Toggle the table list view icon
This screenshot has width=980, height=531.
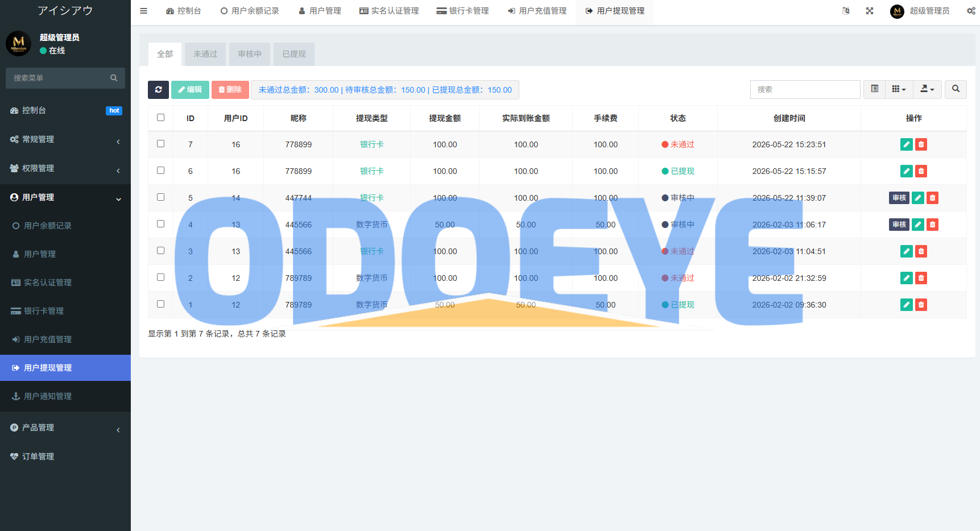click(x=875, y=89)
